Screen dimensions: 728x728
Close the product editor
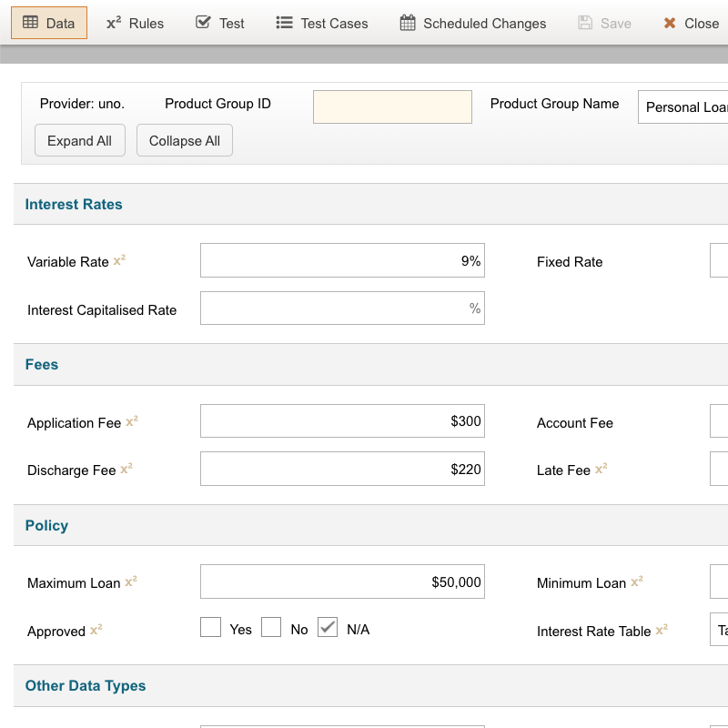[x=692, y=23]
